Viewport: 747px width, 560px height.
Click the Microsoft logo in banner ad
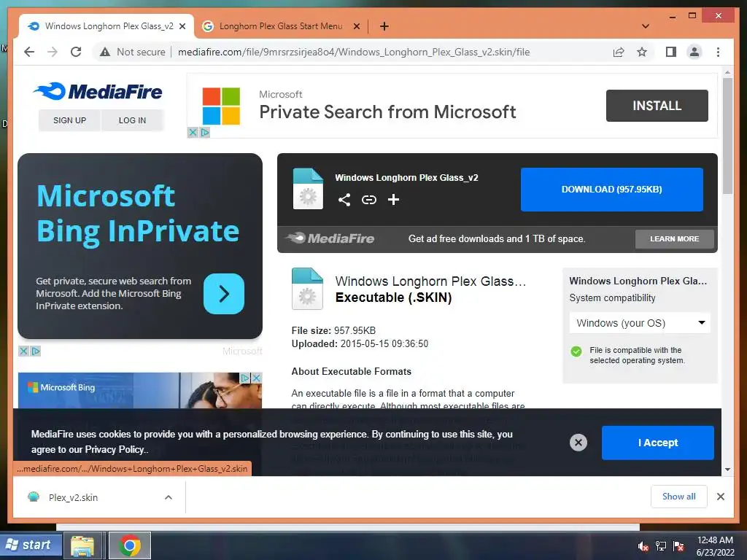[221, 106]
